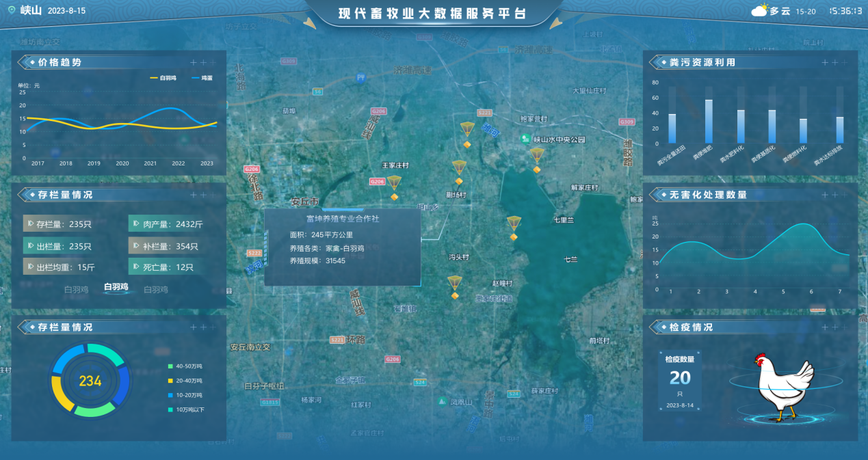The height and width of the screenshot is (460, 868).
Task: Click the cloudy weather icon in header
Action: [759, 10]
